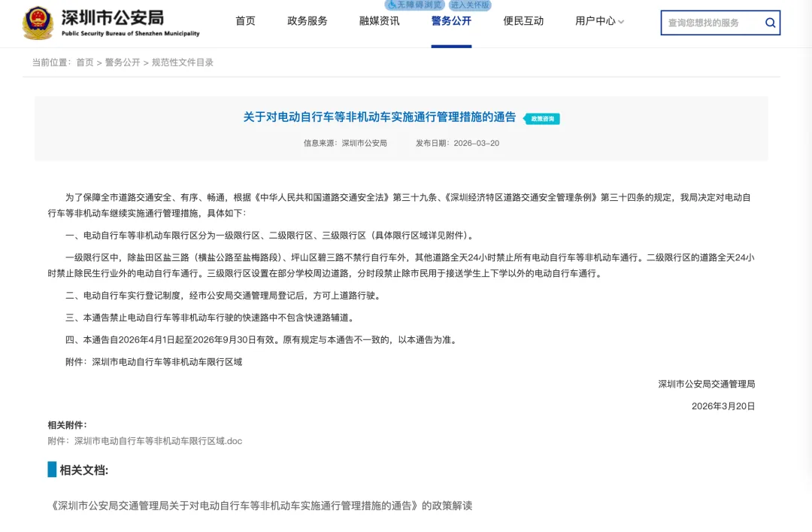The height and width of the screenshot is (532, 812).
Task: Click the line 附件：深圳市电动自行车等非机动车限行区域
Action: pyautogui.click(x=154, y=362)
